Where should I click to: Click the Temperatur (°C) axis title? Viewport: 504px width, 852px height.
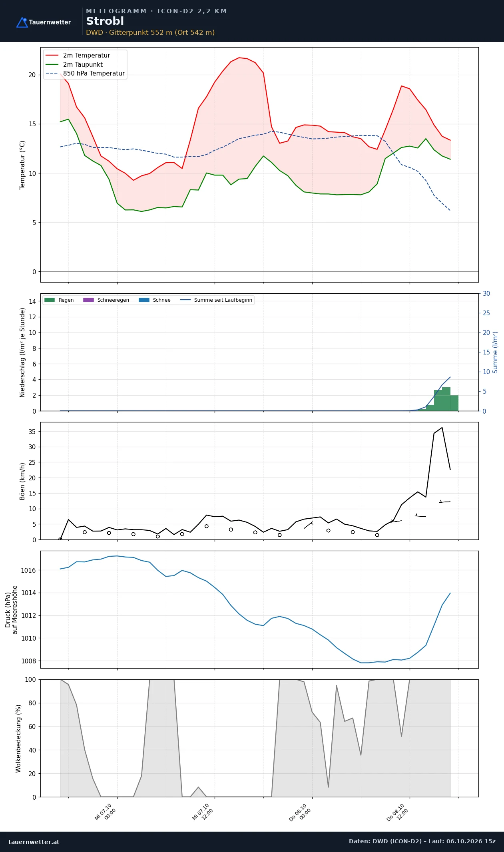[x=22, y=165]
